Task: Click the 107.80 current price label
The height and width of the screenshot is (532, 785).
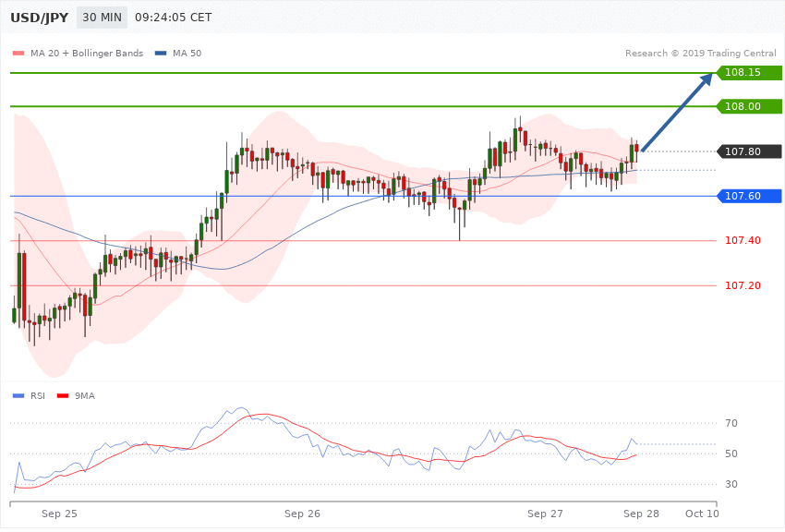Action: (749, 151)
